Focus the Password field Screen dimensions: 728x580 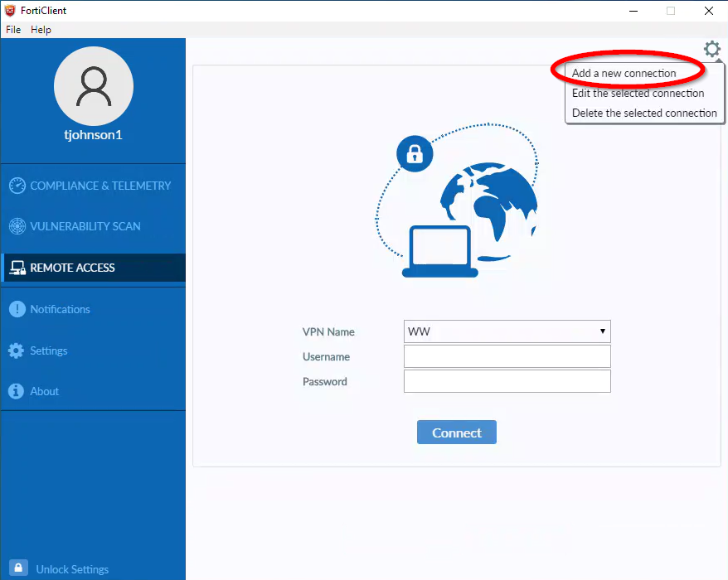(x=507, y=381)
